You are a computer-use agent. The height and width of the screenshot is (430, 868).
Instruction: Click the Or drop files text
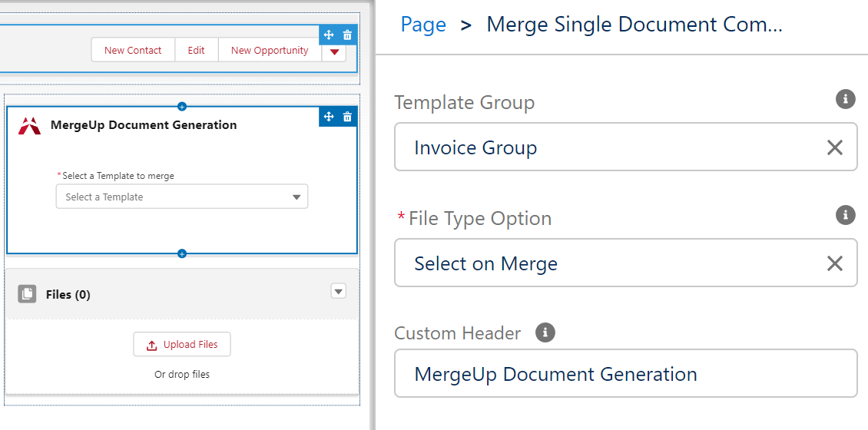[181, 374]
